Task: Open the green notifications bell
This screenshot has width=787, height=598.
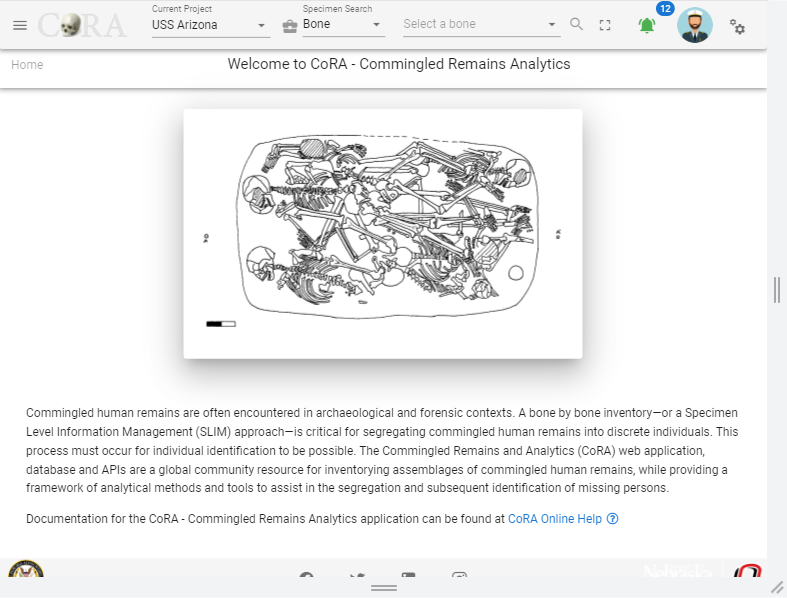Action: (x=647, y=25)
